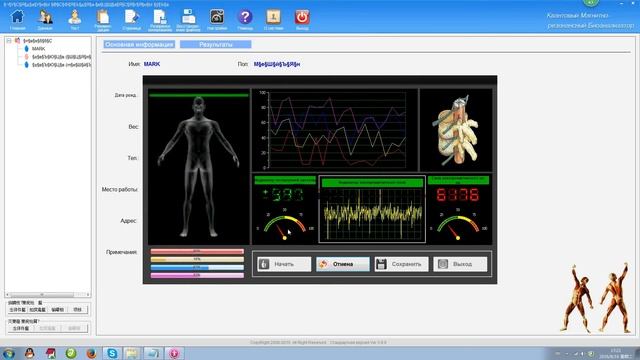
Task: Click the name value MARK
Action: click(x=152, y=64)
